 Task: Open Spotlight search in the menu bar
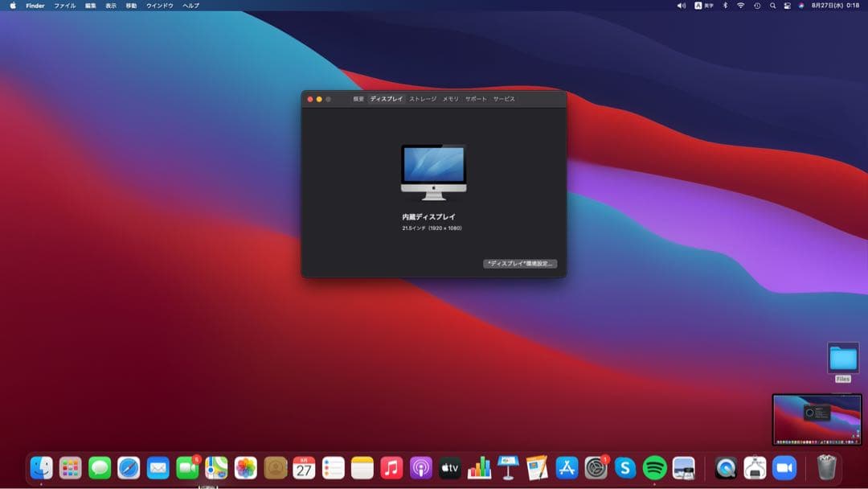773,6
